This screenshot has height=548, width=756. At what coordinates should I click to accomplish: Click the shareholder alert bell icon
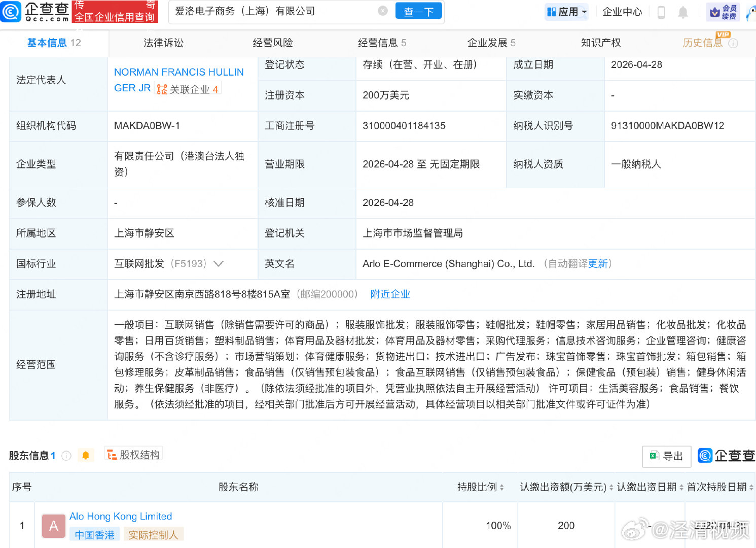pyautogui.click(x=86, y=456)
